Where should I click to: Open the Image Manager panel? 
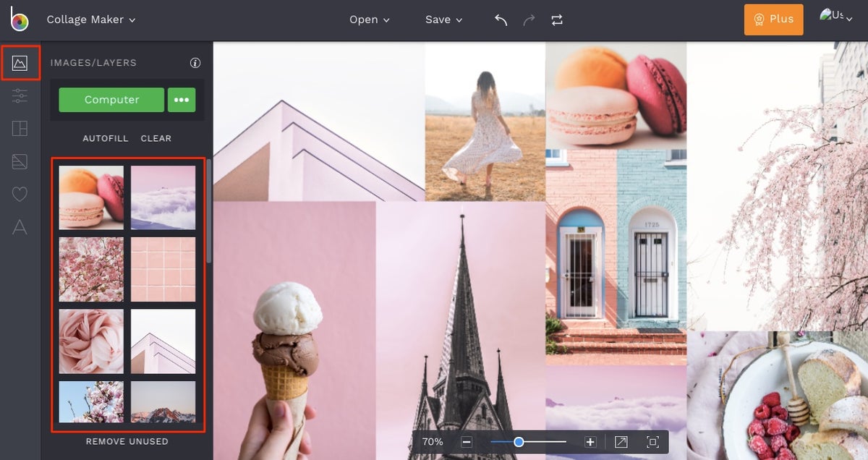tap(20, 63)
